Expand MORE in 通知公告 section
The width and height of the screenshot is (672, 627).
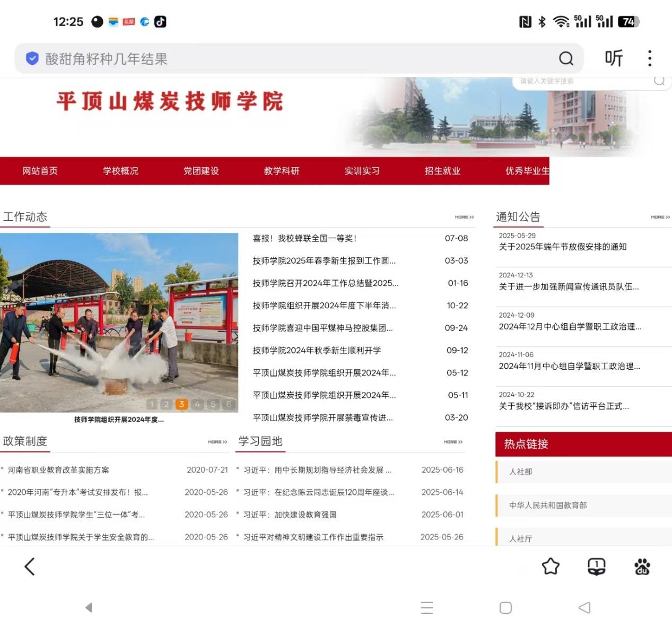pyautogui.click(x=660, y=217)
